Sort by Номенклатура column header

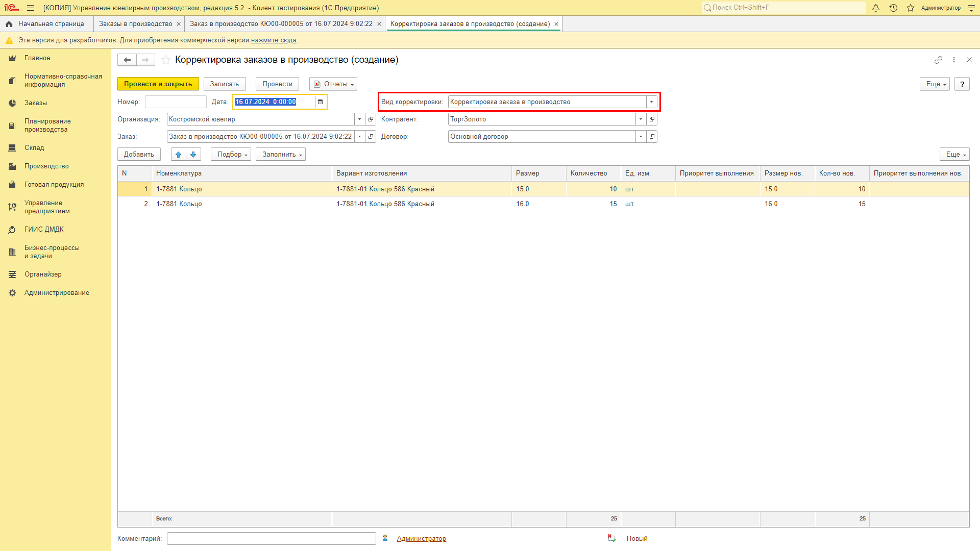pyautogui.click(x=242, y=173)
